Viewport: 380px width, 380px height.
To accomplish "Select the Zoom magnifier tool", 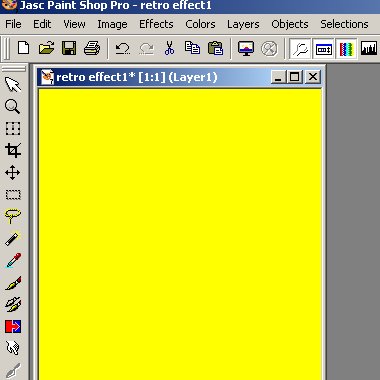I will 13,107.
